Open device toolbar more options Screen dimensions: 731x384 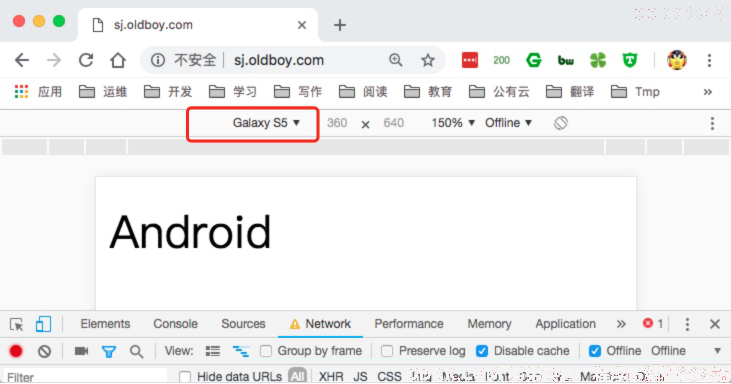tap(712, 123)
